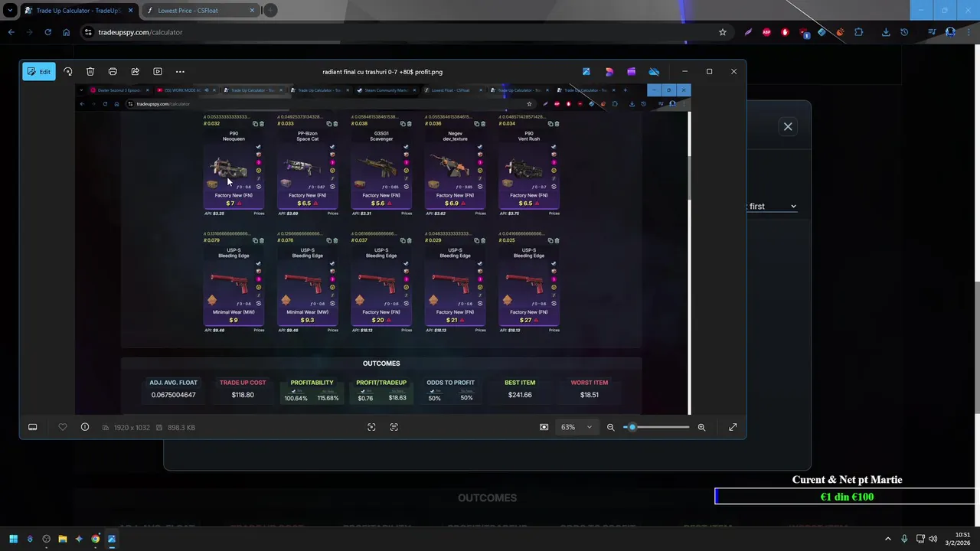Open Photos app on the taskbar
The image size is (980, 551).
pyautogui.click(x=112, y=539)
